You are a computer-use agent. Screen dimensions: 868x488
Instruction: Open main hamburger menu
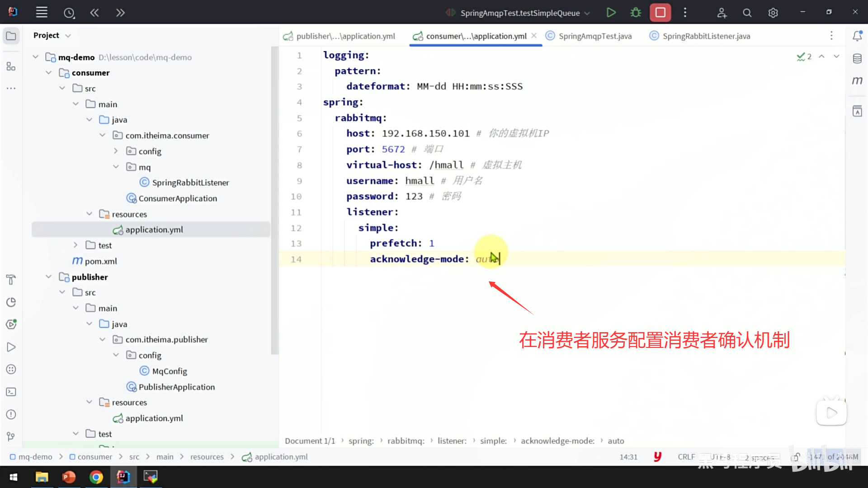[x=42, y=13]
